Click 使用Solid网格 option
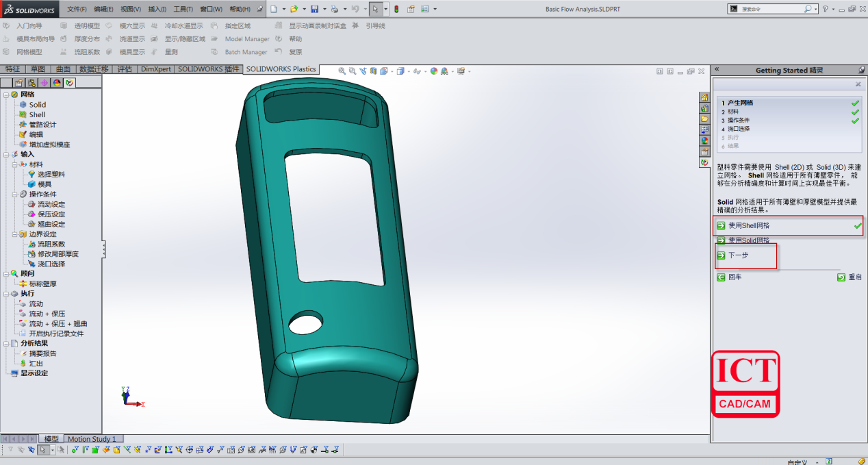This screenshot has height=465, width=868. (748, 240)
